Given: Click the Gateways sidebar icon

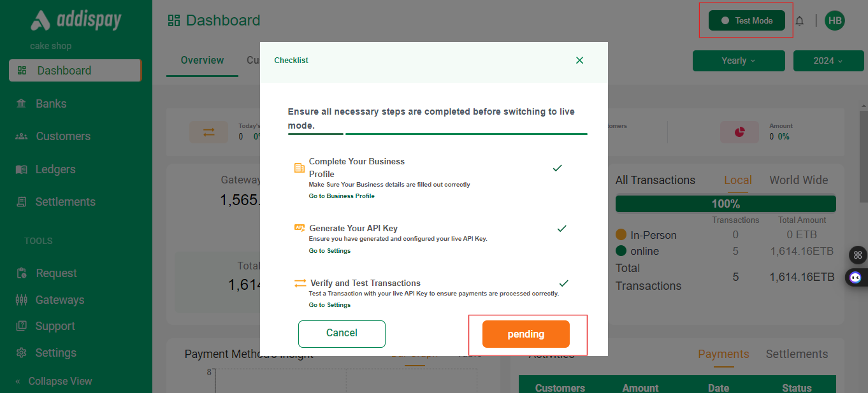Looking at the screenshot, I should click(x=22, y=300).
